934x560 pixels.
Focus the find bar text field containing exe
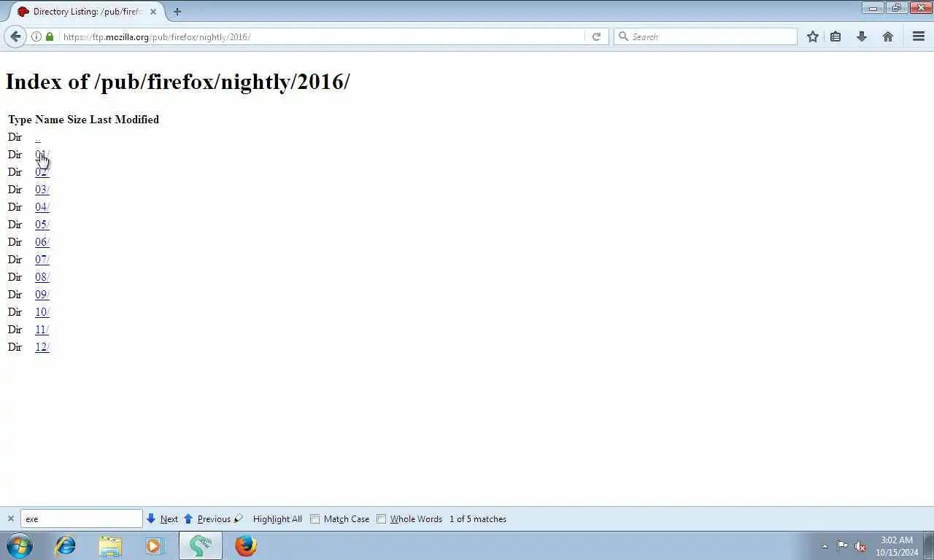(81, 519)
